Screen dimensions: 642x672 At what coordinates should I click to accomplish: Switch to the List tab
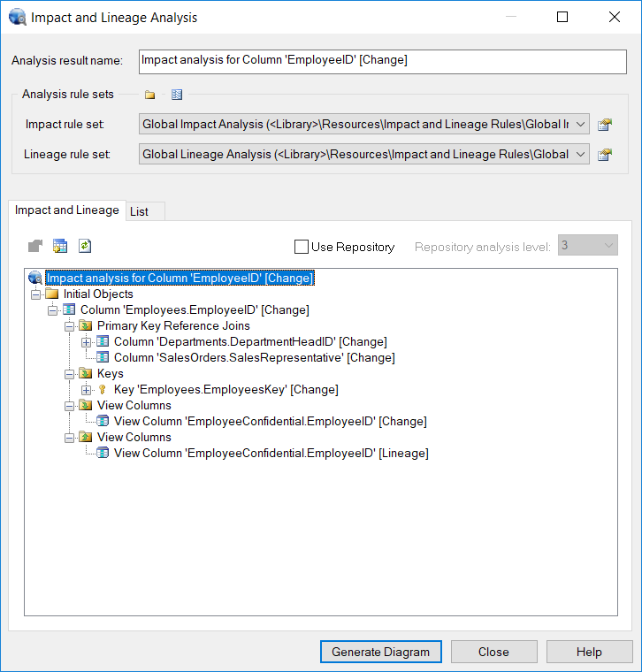(140, 211)
